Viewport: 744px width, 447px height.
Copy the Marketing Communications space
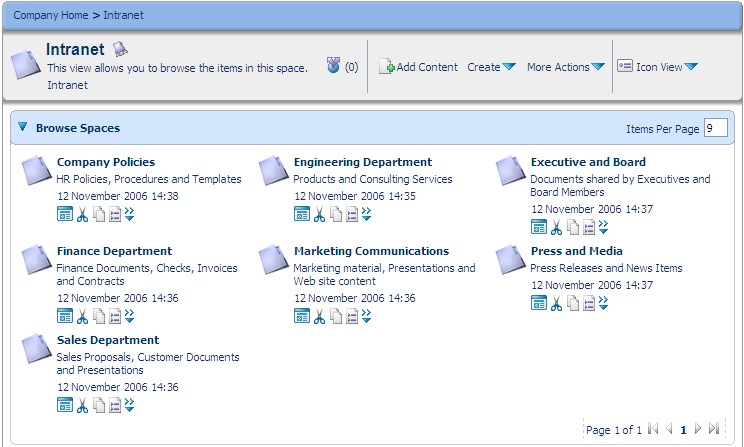[336, 316]
